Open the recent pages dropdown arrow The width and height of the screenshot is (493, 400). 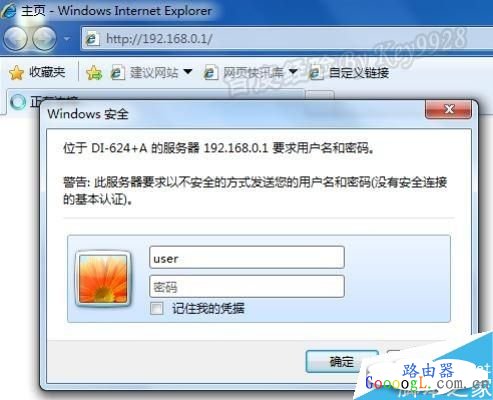pos(67,39)
